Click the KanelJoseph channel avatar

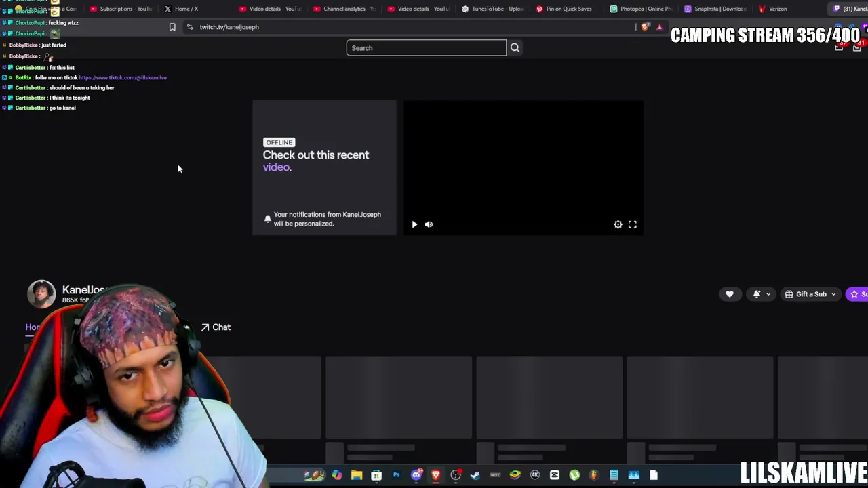41,294
